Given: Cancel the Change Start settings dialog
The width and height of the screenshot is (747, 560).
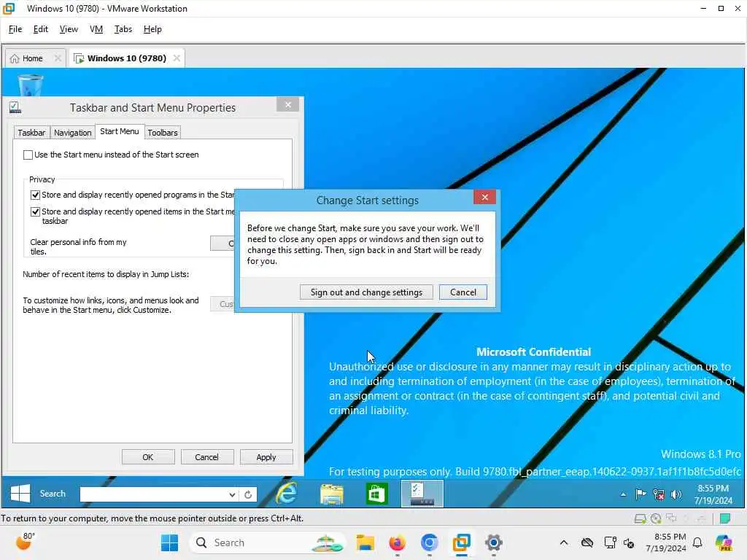Looking at the screenshot, I should [463, 292].
